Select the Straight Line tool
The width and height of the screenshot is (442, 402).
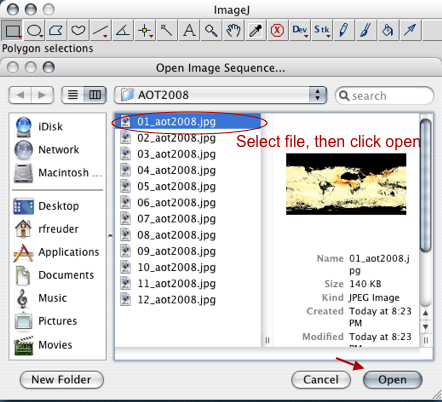click(100, 30)
